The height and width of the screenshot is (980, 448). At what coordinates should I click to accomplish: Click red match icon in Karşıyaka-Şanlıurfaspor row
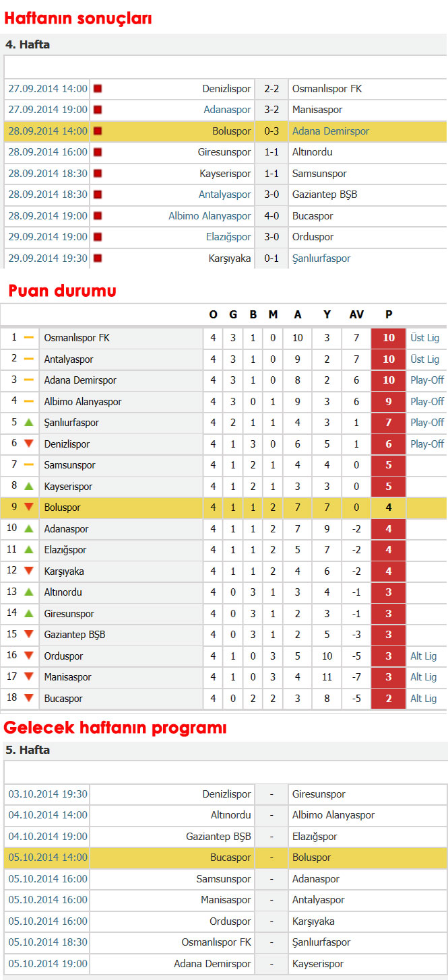click(98, 258)
